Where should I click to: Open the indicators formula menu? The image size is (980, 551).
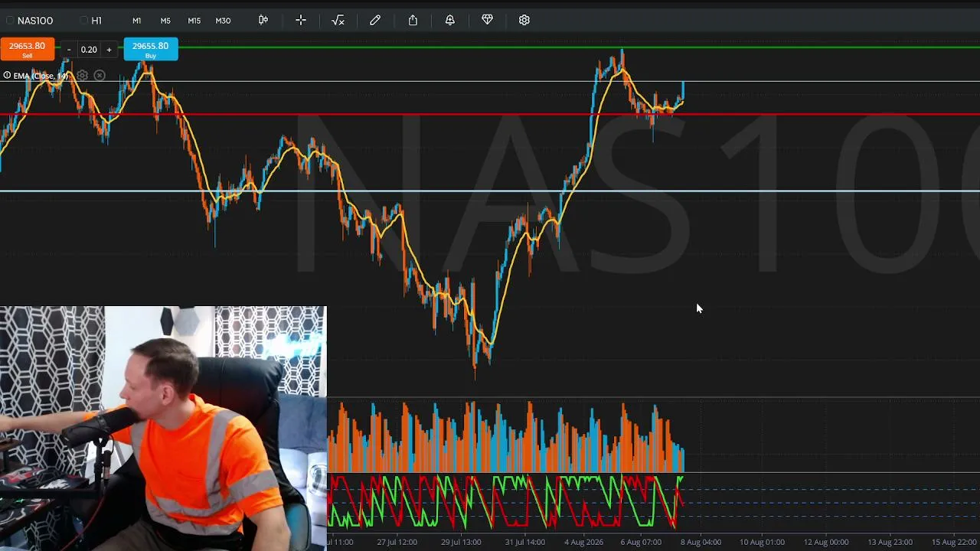click(338, 20)
